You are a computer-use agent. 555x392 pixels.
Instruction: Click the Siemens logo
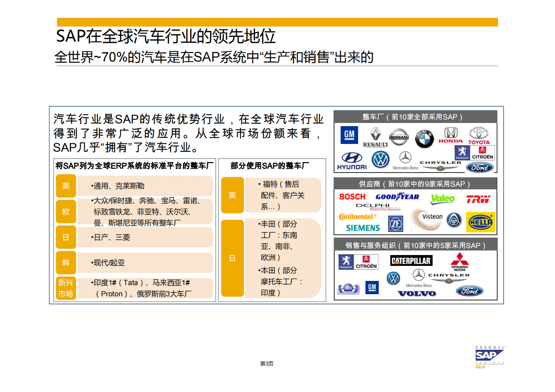coord(363,228)
